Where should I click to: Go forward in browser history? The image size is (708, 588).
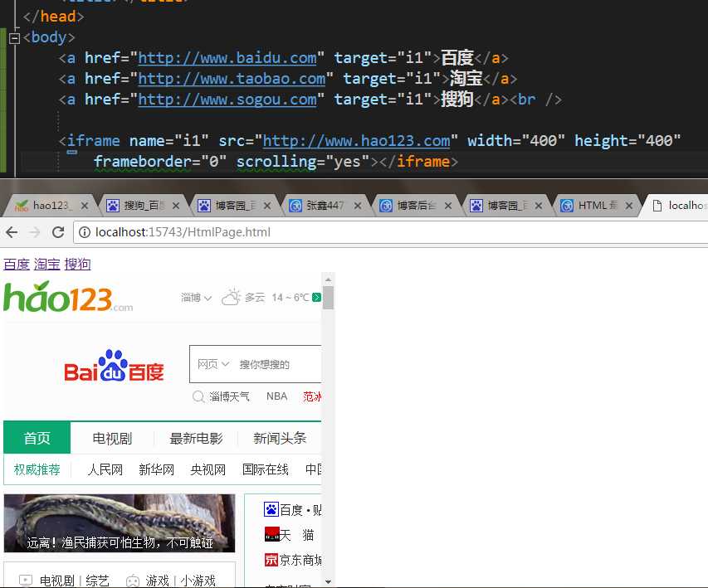click(35, 232)
